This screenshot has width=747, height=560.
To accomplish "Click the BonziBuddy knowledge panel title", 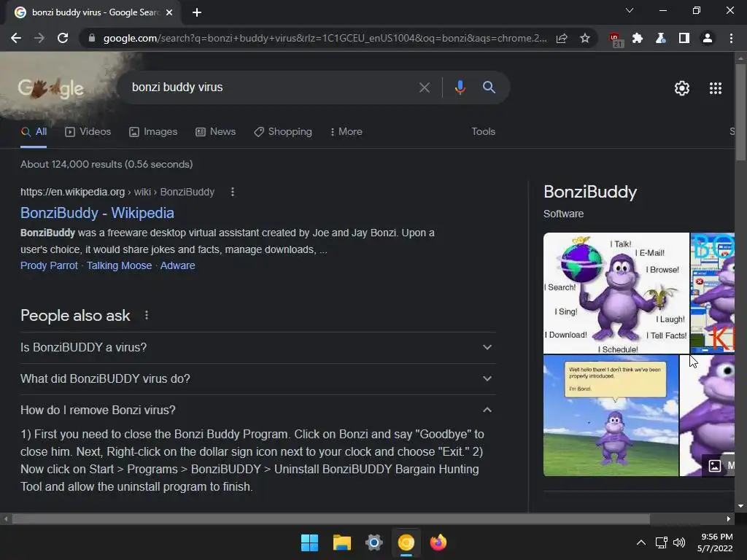I will 590,192.
